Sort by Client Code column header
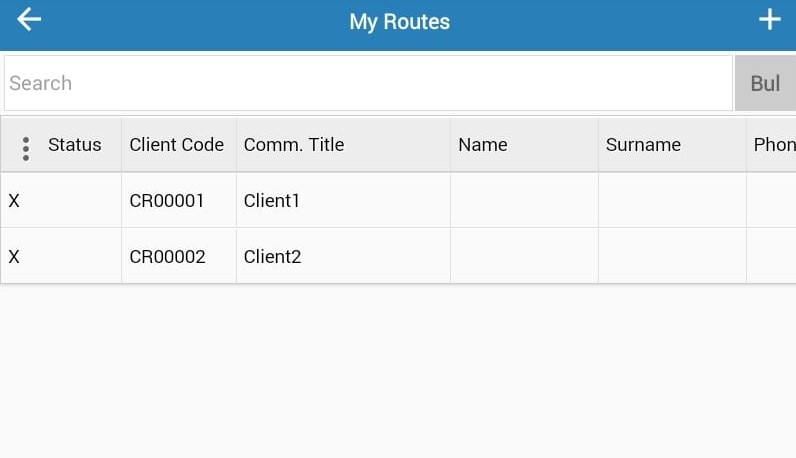This screenshot has width=796, height=458. (177, 145)
